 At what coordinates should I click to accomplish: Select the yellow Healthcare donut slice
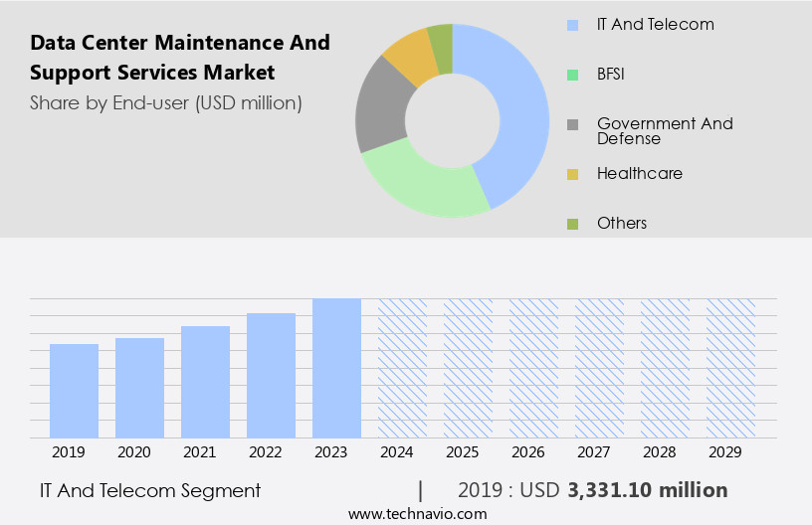[409, 55]
